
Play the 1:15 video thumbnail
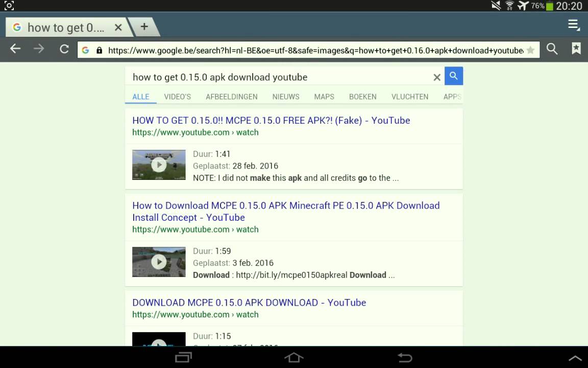[x=159, y=339]
